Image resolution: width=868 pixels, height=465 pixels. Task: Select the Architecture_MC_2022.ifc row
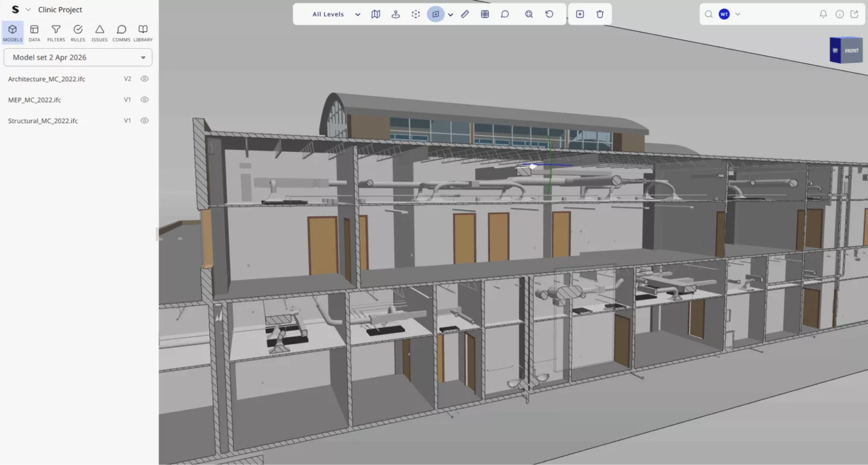pyautogui.click(x=78, y=79)
